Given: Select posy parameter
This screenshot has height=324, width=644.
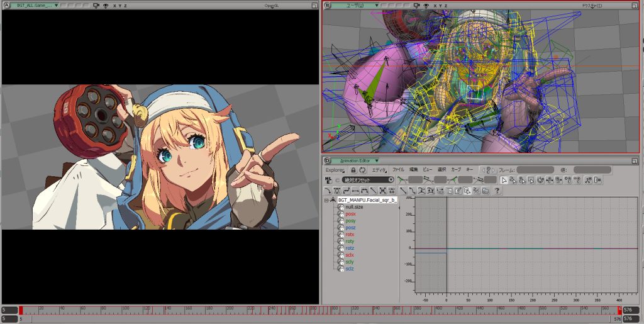Looking at the screenshot, I should 350,221.
